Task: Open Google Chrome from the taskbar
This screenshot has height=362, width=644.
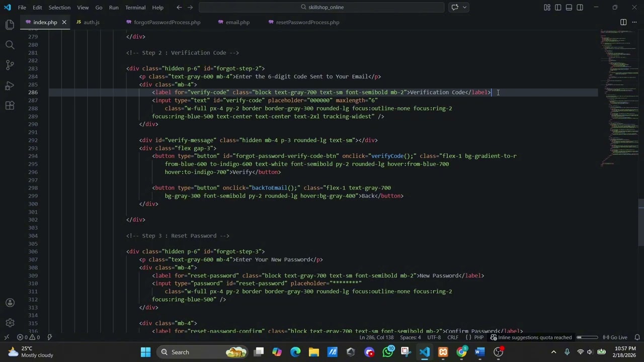Action: [461, 352]
